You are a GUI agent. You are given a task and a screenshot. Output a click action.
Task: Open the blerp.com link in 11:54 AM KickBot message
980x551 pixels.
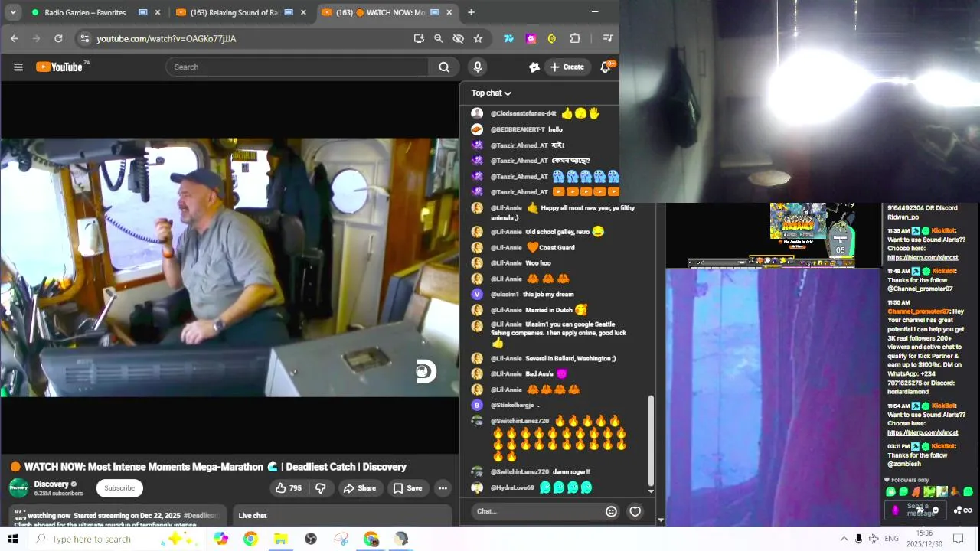[x=923, y=432]
